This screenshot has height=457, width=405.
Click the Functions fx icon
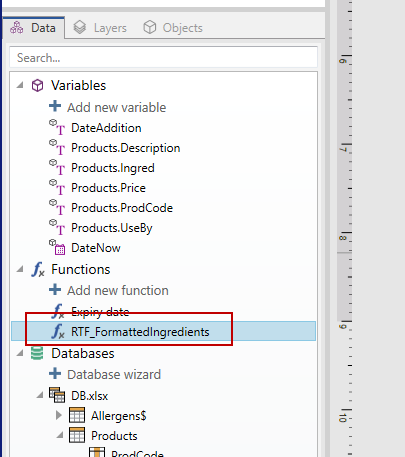38,269
